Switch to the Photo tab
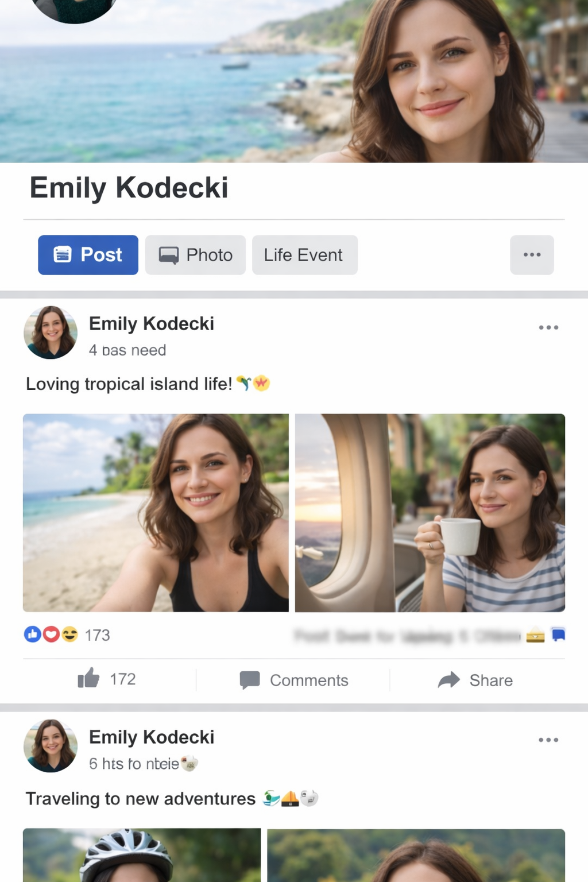 point(195,255)
